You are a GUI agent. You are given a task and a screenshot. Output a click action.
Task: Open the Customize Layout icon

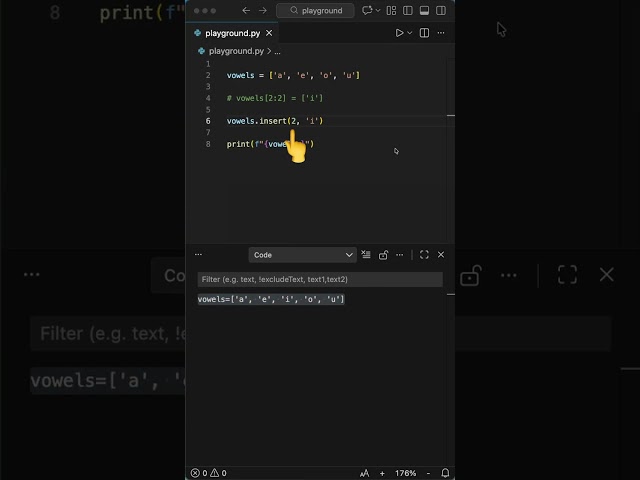point(391,11)
